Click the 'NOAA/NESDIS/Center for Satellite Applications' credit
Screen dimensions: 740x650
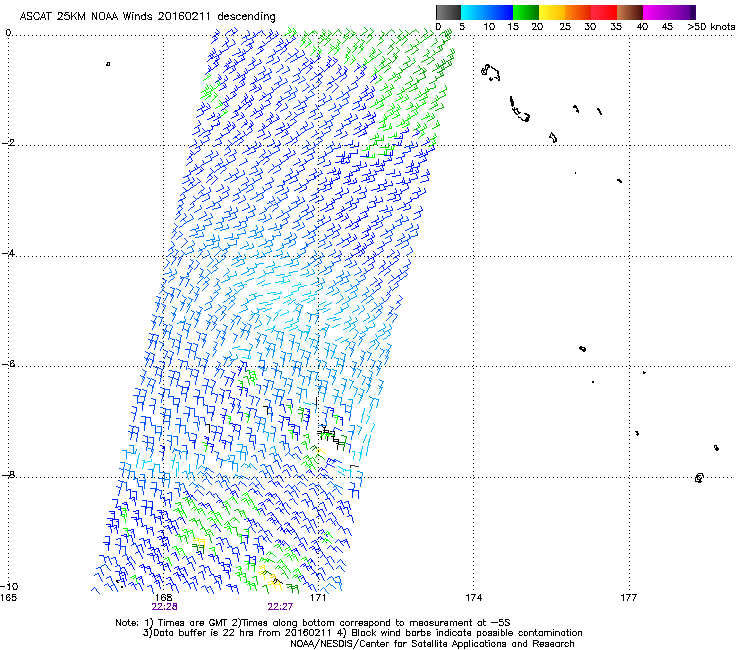432,644
